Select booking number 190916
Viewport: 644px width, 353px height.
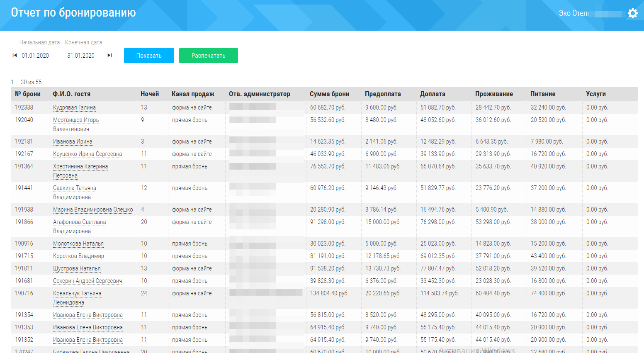(24, 243)
